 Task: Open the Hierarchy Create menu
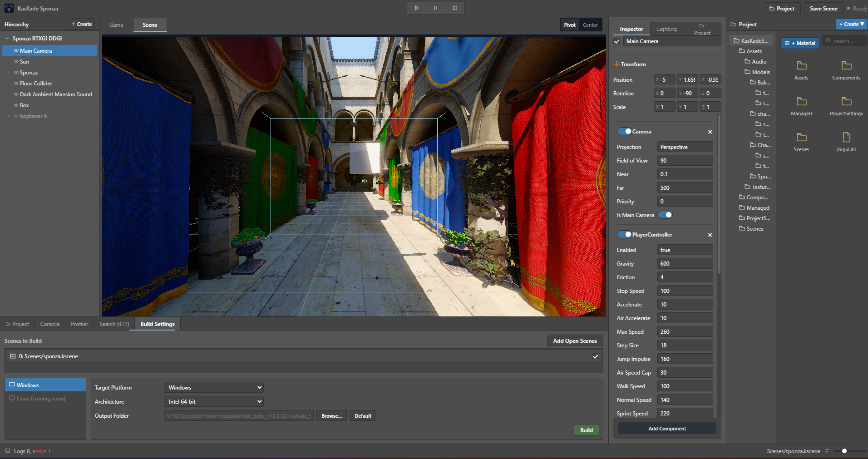[x=81, y=24]
